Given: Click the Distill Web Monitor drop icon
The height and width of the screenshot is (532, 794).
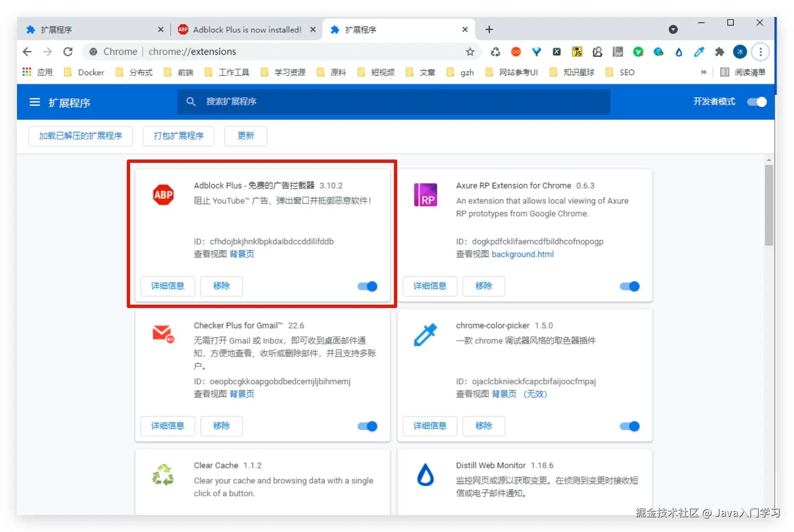Looking at the screenshot, I should 425,474.
